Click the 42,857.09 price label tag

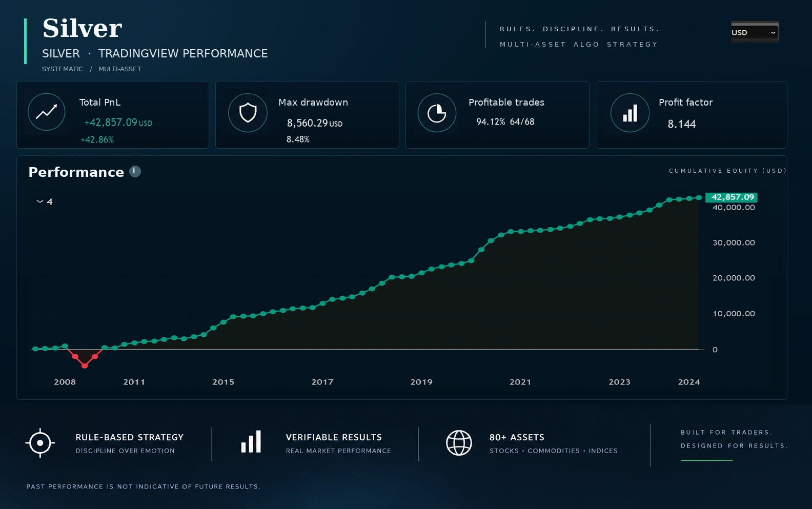point(732,197)
